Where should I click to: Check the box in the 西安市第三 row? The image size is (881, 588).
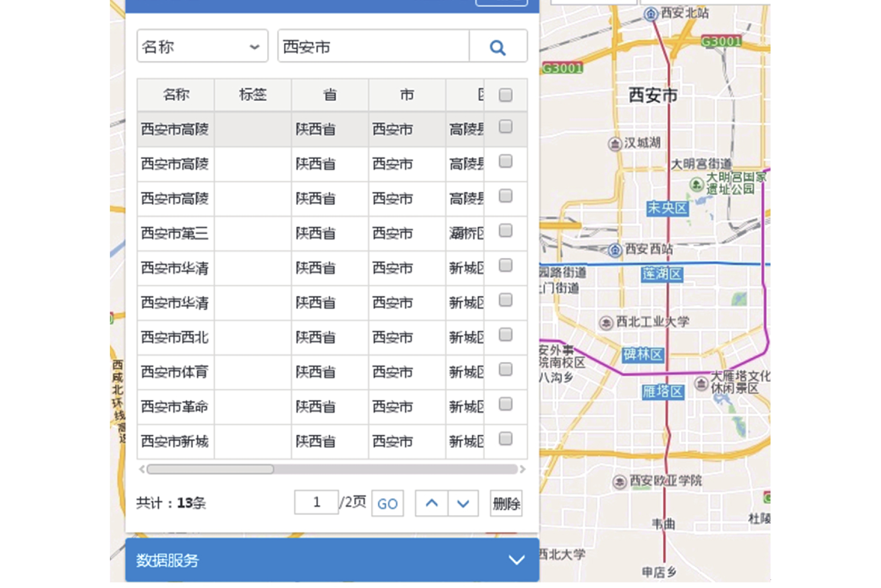tap(506, 231)
